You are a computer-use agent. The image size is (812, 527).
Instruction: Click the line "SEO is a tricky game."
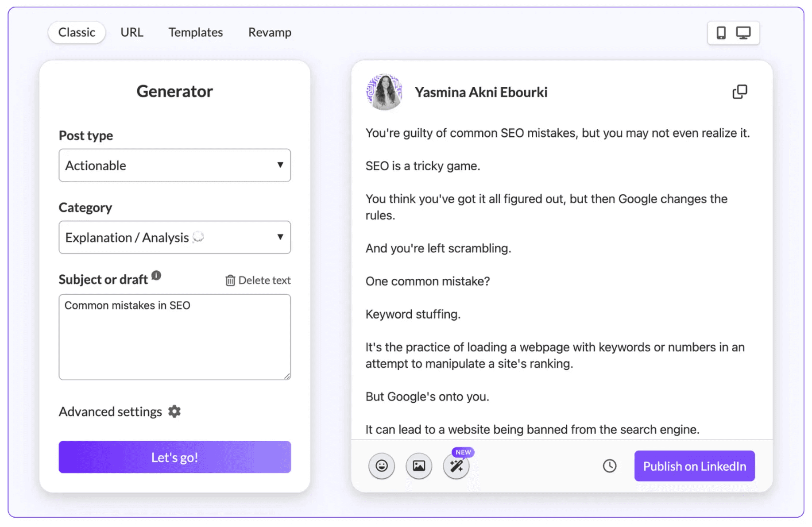point(423,166)
